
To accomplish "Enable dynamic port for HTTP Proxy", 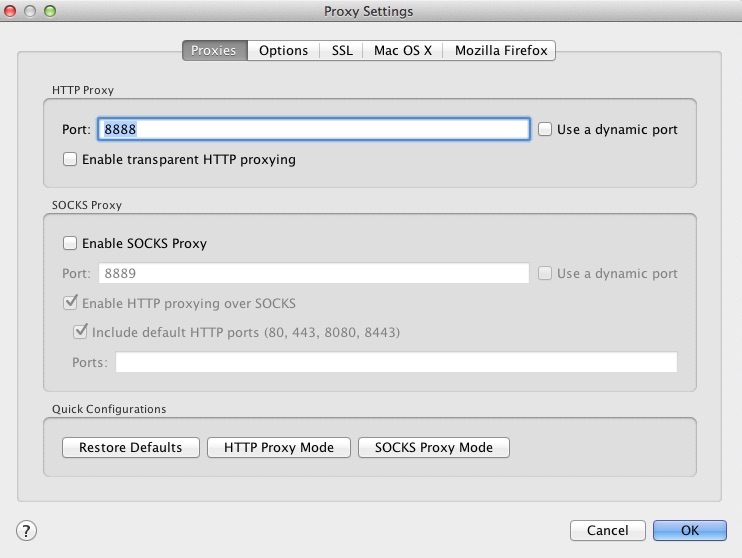I will click(x=546, y=129).
